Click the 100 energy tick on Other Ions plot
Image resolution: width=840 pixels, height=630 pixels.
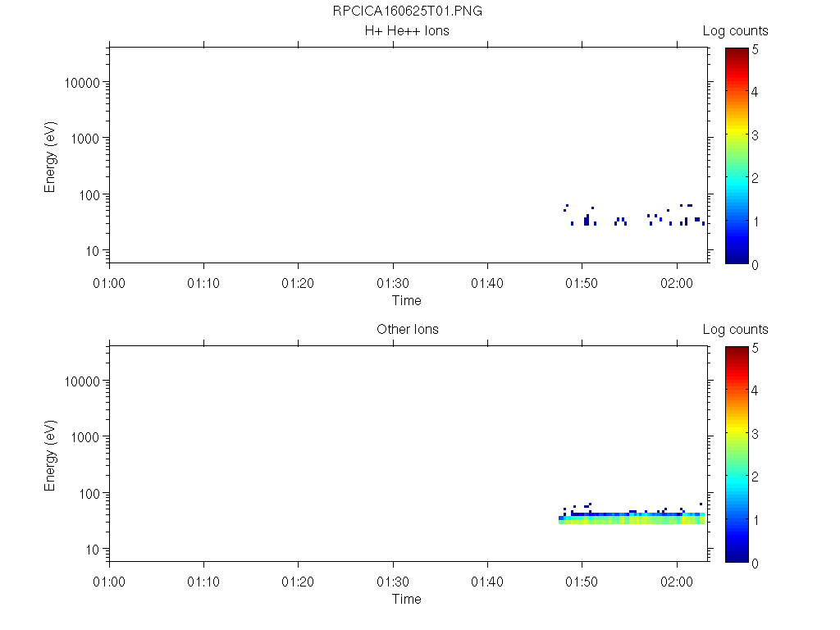click(x=89, y=494)
